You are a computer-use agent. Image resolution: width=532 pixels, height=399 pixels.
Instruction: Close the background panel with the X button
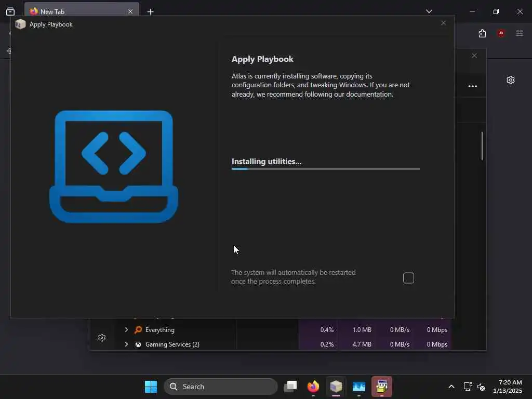click(474, 56)
